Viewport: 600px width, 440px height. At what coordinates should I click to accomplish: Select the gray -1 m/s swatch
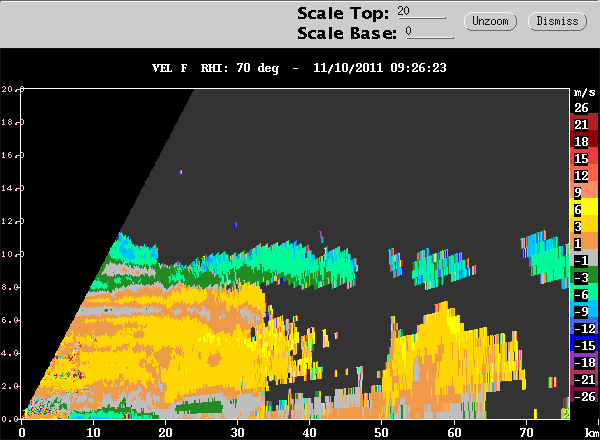tap(581, 260)
